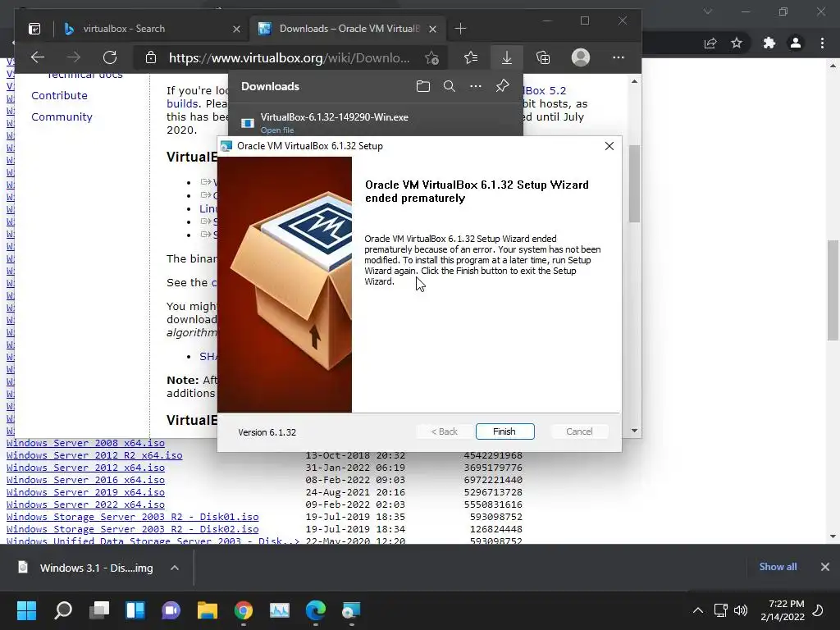
Task: Refresh the VirtualBox downloads page
Action: 110,57
